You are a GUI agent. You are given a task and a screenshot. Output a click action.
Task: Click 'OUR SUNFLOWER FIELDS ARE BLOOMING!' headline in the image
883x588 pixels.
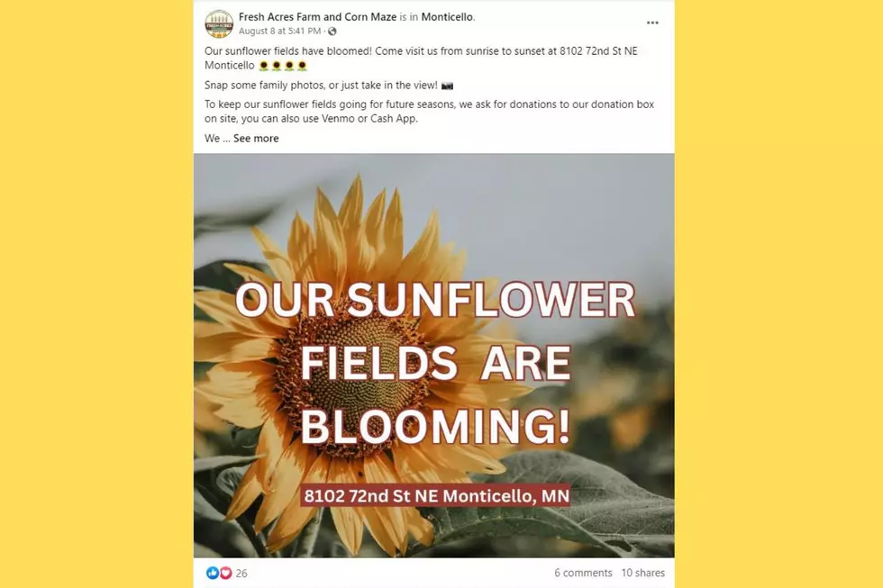[x=435, y=363]
